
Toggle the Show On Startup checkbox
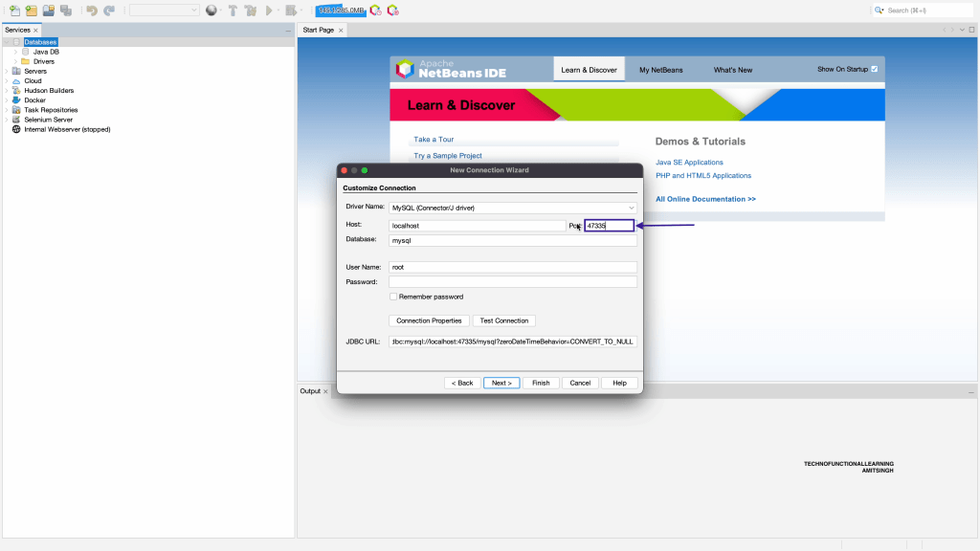tap(874, 69)
